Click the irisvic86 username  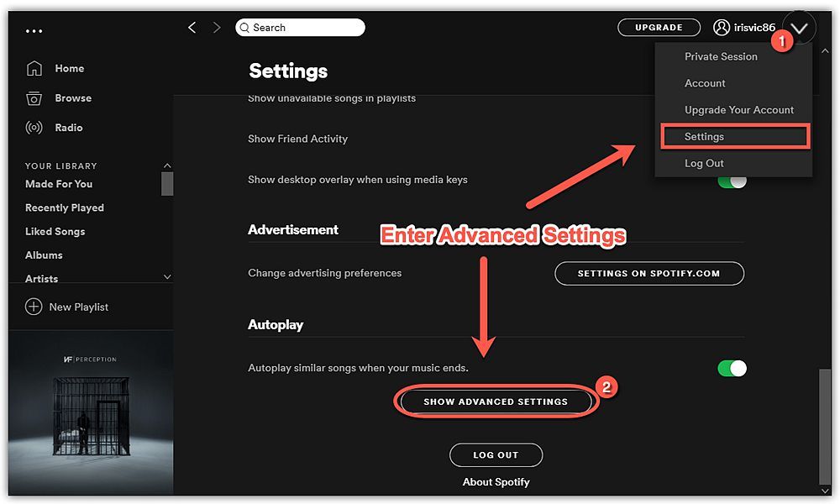pyautogui.click(x=754, y=28)
